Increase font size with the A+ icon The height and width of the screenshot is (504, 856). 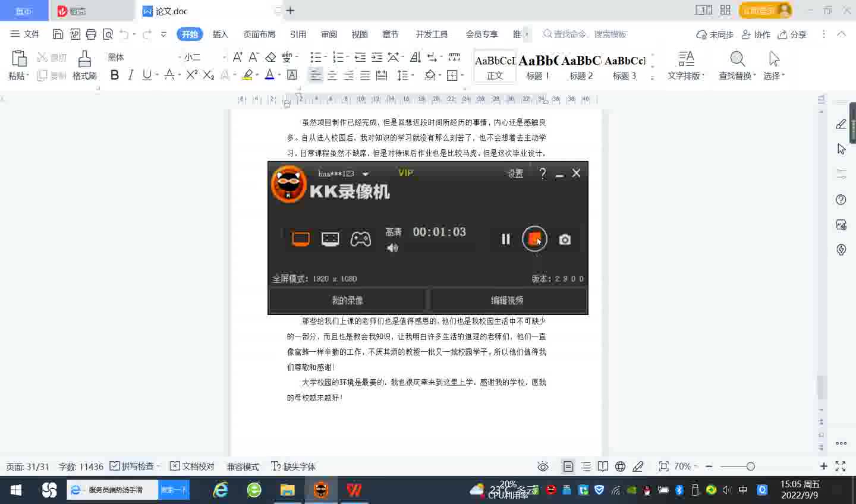(237, 57)
